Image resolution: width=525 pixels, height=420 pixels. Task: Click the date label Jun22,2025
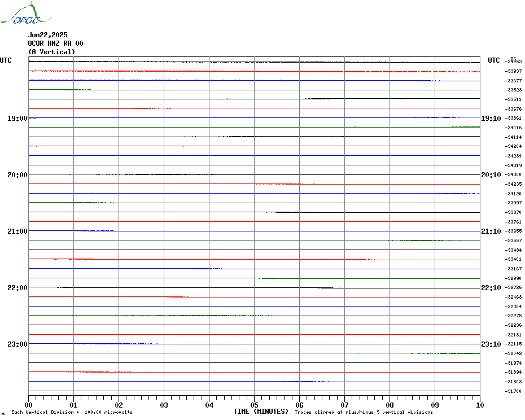pos(47,35)
